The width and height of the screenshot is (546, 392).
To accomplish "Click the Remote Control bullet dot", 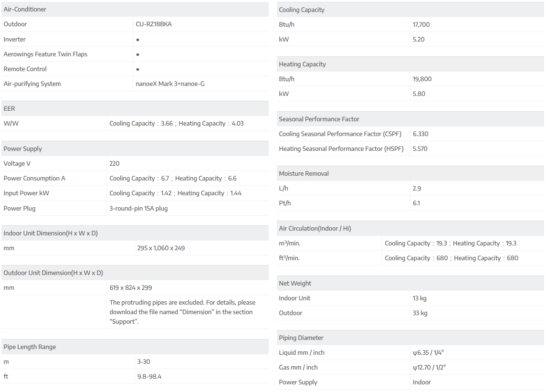I will (x=138, y=69).
